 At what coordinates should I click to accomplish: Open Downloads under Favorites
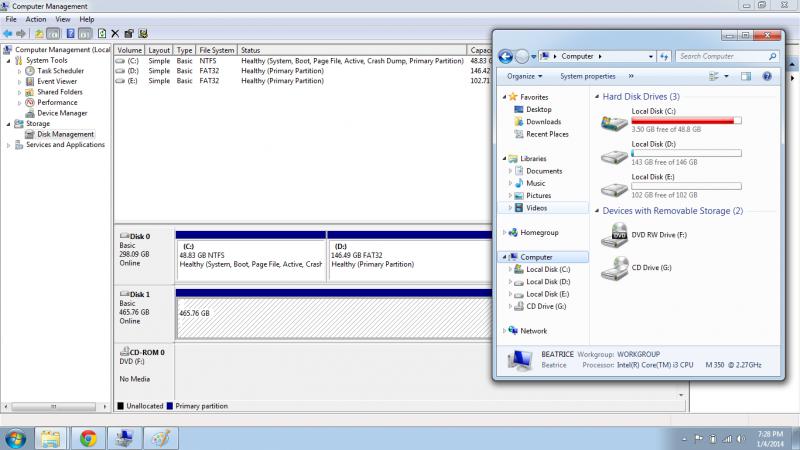(x=543, y=121)
